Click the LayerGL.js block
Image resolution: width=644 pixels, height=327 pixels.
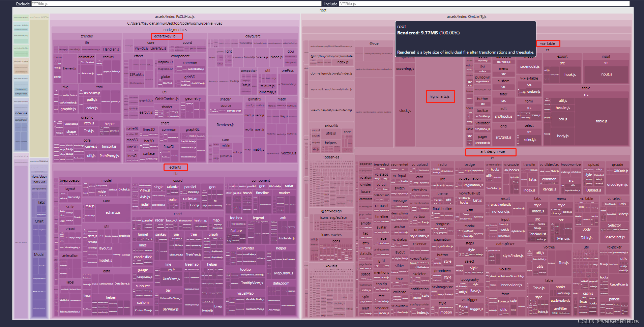tap(158, 48)
